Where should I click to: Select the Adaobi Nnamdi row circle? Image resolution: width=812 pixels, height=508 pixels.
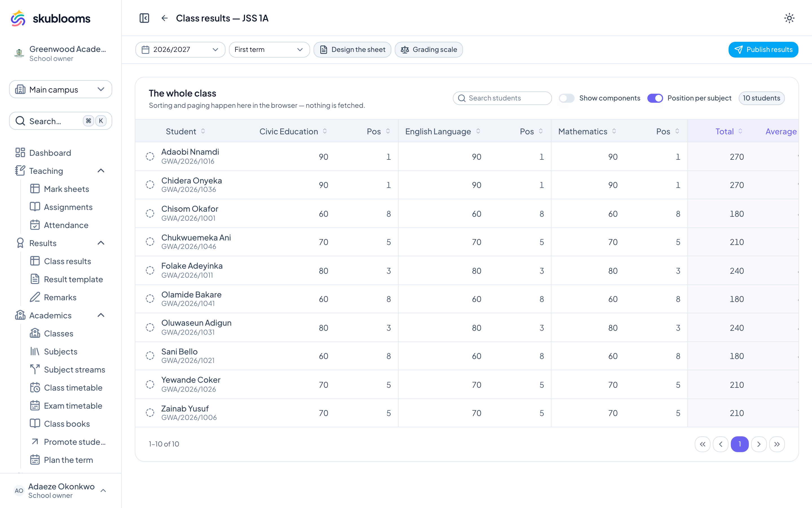(x=150, y=157)
